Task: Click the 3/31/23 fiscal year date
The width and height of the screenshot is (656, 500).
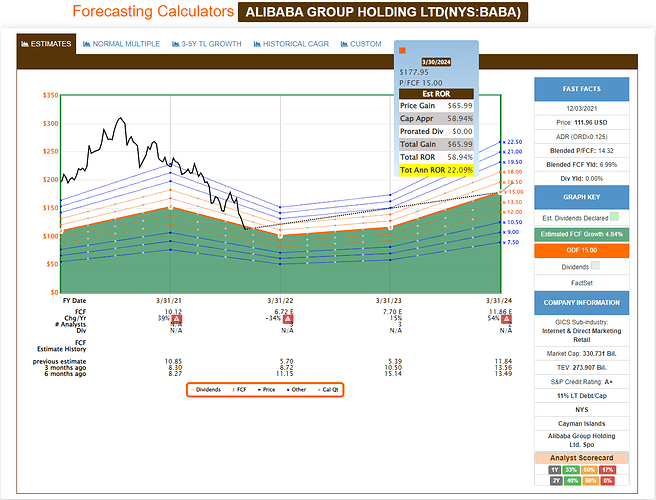Action: coord(389,300)
